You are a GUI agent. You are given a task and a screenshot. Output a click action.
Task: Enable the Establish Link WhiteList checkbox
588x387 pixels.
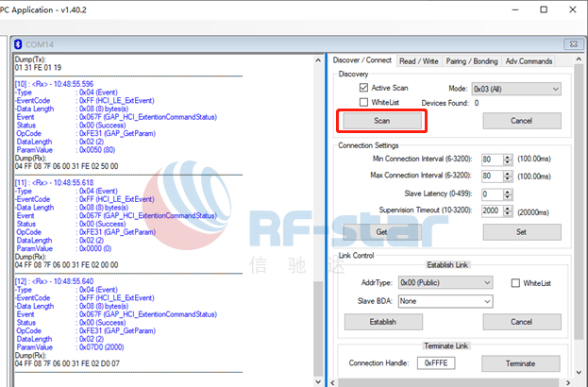[x=515, y=283]
